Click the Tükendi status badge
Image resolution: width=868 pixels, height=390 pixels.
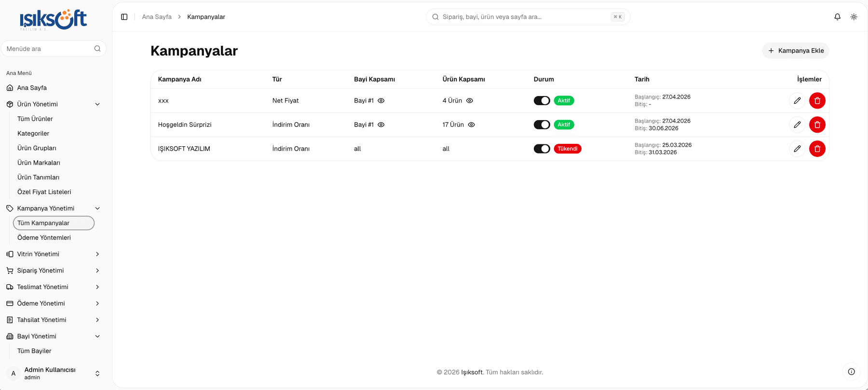pyautogui.click(x=568, y=149)
